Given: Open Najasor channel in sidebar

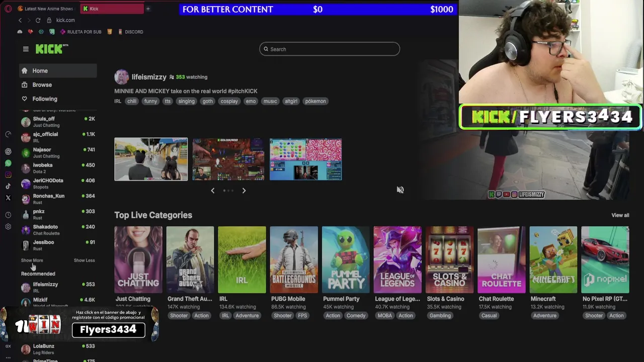Looking at the screenshot, I should click(58, 152).
